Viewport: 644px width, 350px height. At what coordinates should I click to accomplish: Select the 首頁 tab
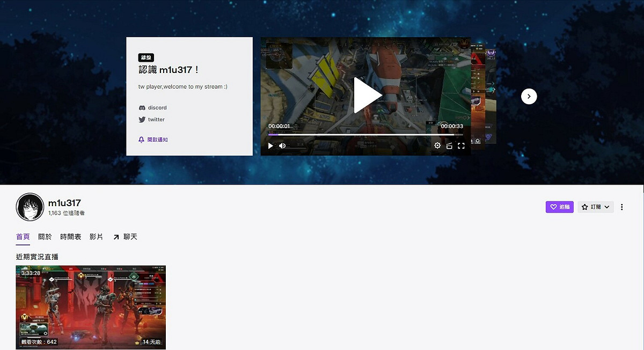tap(23, 237)
